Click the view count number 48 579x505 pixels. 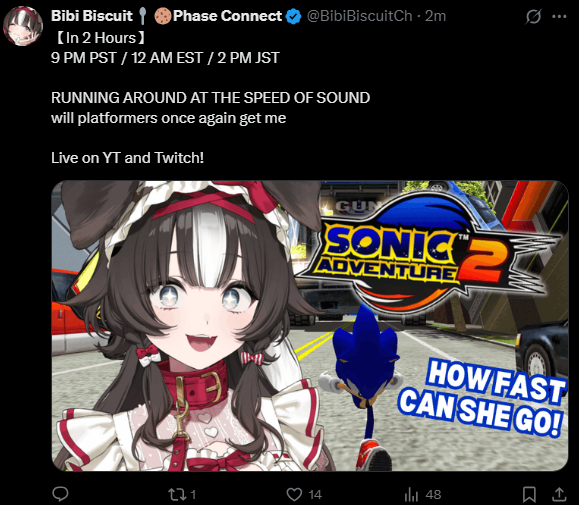tap(434, 495)
